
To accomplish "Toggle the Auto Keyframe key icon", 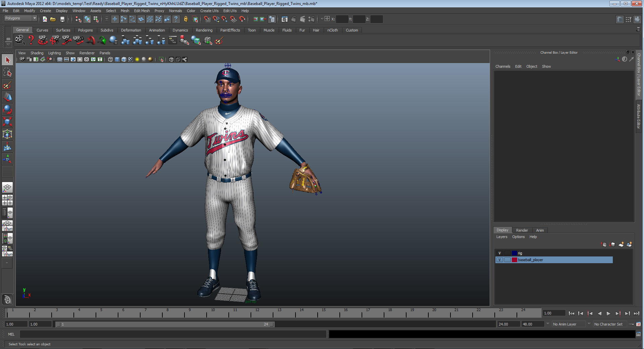I will pos(631,324).
